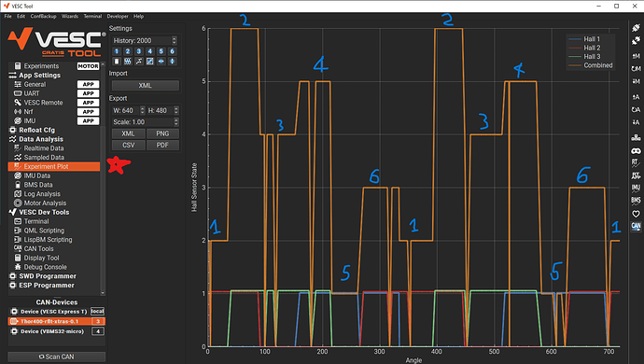Click the clear-data page icon under Settings
This screenshot has height=364, width=644.
[x=117, y=62]
